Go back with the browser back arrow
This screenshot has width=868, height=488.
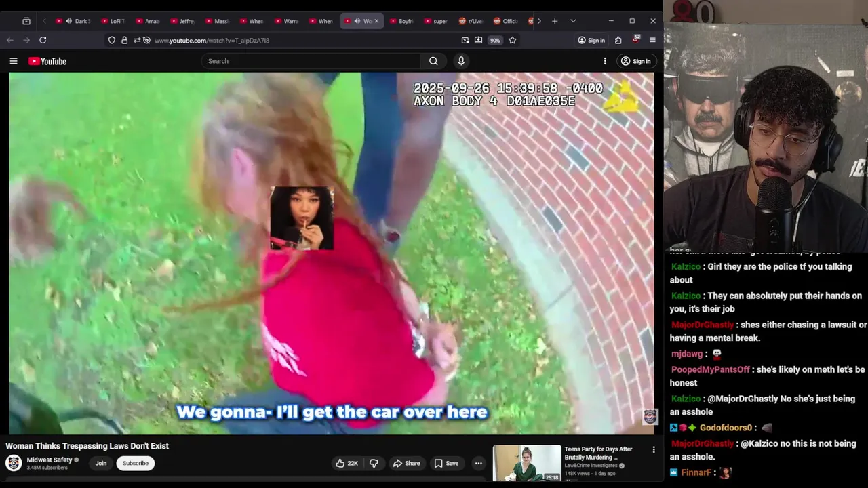(x=10, y=40)
